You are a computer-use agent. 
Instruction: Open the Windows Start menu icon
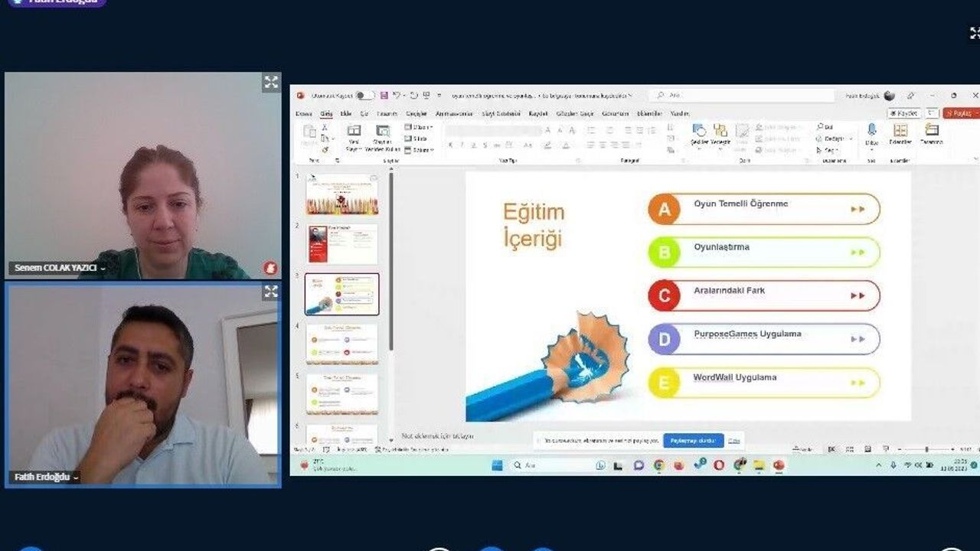(497, 465)
